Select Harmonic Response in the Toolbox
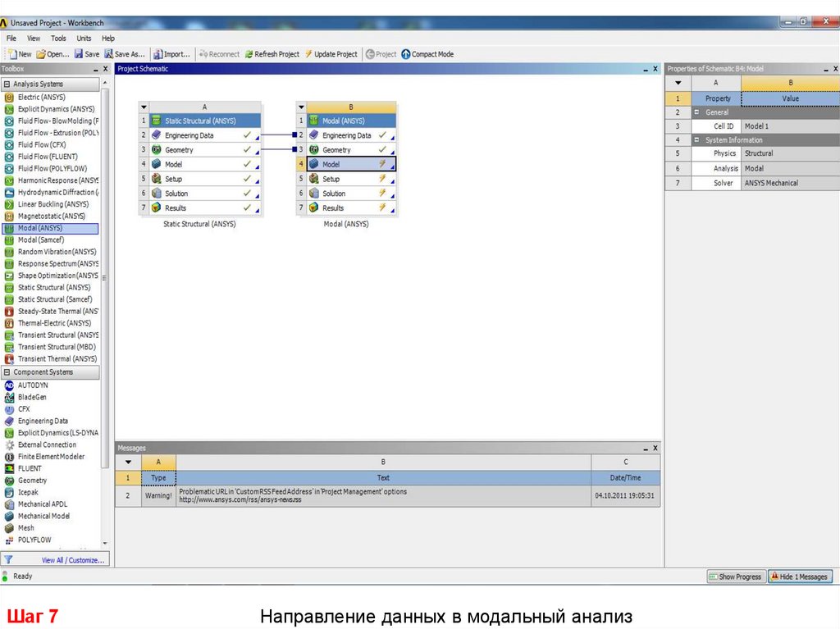Screen dimensions: 840x629 [57, 180]
